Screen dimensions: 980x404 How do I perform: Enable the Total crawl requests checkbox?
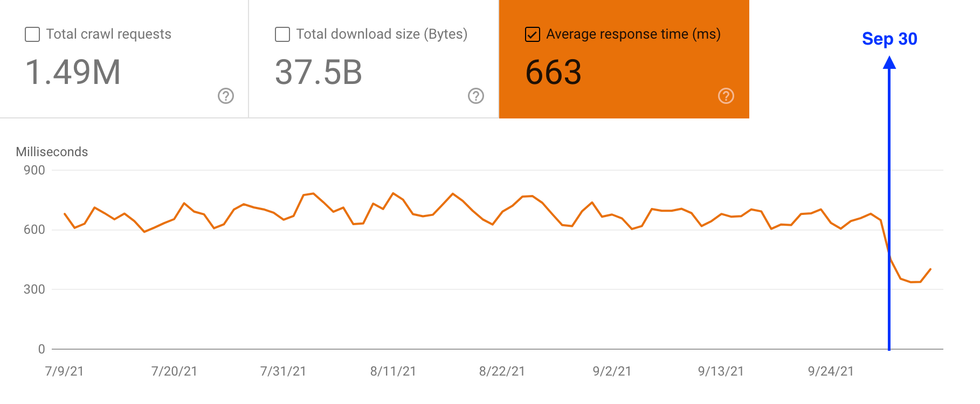[x=32, y=35]
